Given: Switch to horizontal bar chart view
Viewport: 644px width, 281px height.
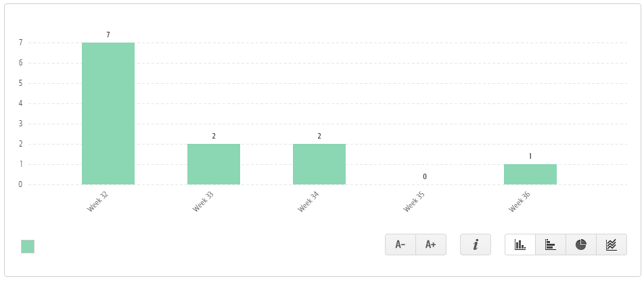Looking at the screenshot, I should click(x=551, y=245).
